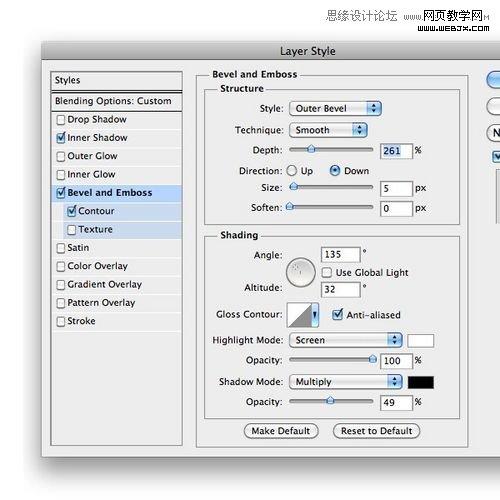This screenshot has height=500, width=500.
Task: Select the Inner Shadow row label
Action: (x=97, y=138)
